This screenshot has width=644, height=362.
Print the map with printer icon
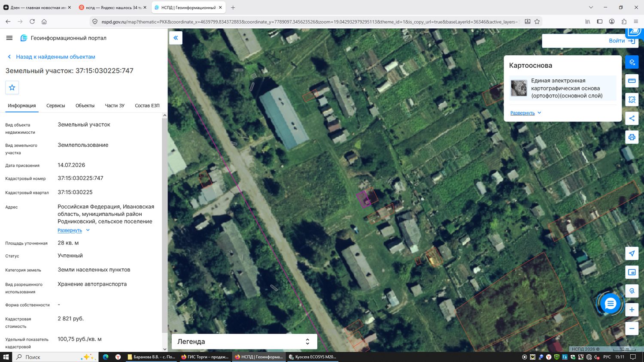[x=632, y=137]
